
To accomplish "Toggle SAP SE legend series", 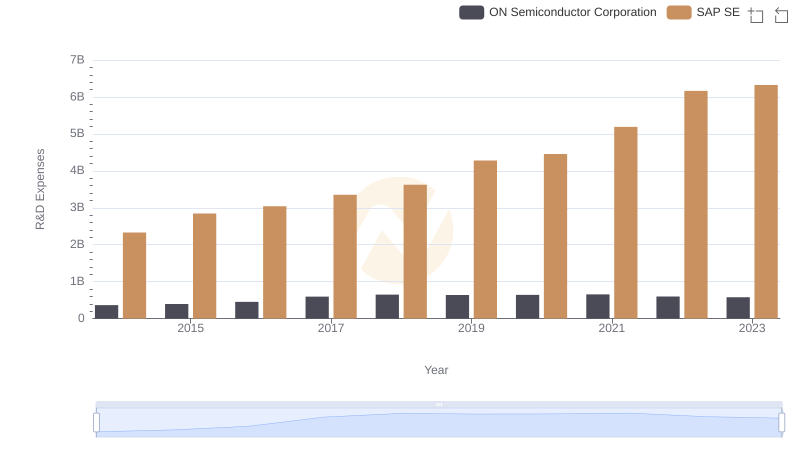I will (x=703, y=12).
